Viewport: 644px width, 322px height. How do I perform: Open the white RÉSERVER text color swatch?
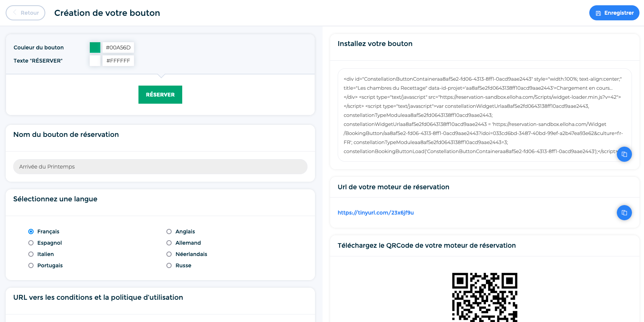tap(95, 61)
